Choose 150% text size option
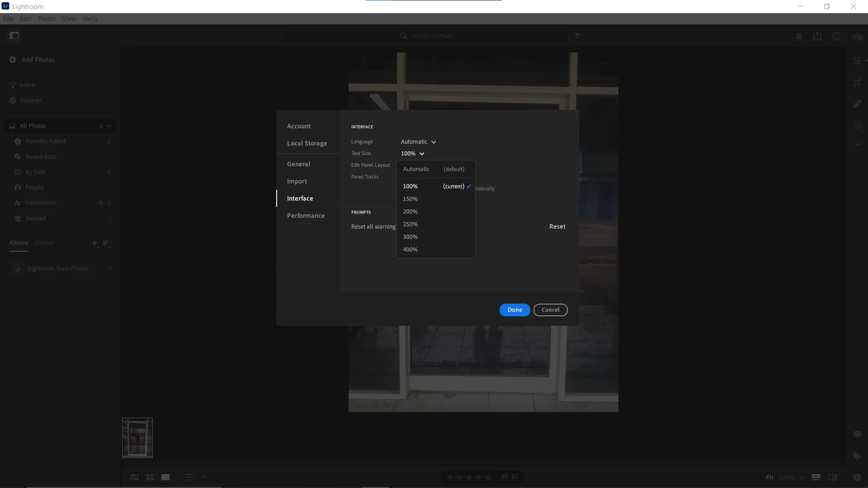 coord(410,199)
